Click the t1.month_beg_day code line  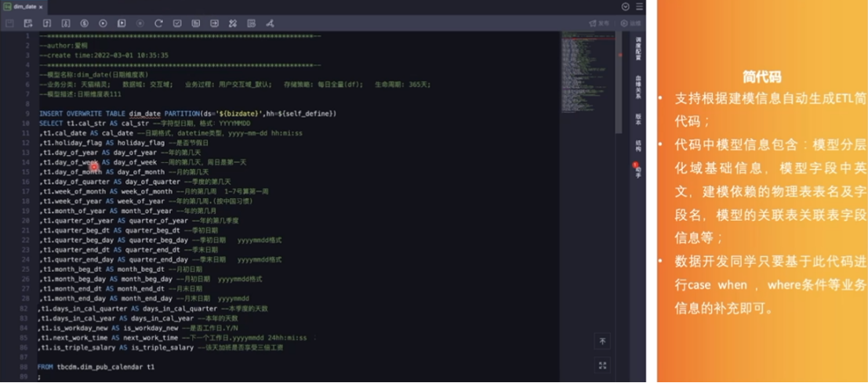point(151,279)
